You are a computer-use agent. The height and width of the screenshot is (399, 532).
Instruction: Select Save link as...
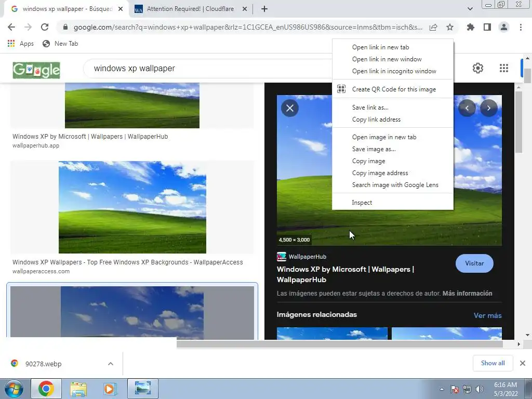[x=393, y=107]
